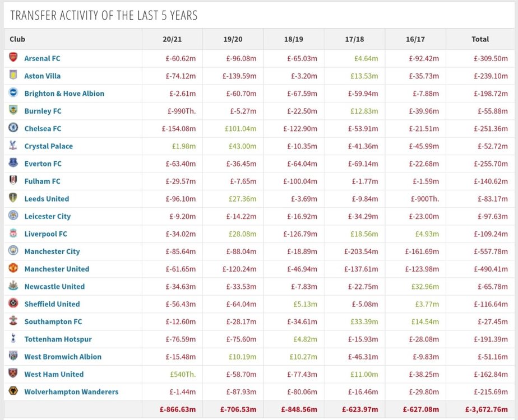Open the Arsenal FC club link
Image resolution: width=518 pixels, height=420 pixels.
click(42, 58)
